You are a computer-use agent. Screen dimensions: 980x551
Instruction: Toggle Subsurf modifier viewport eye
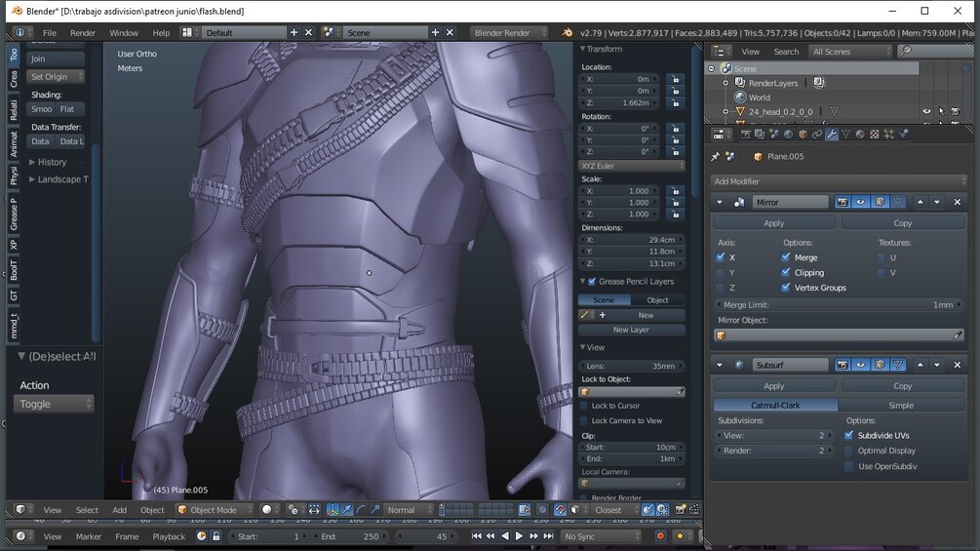(x=861, y=365)
